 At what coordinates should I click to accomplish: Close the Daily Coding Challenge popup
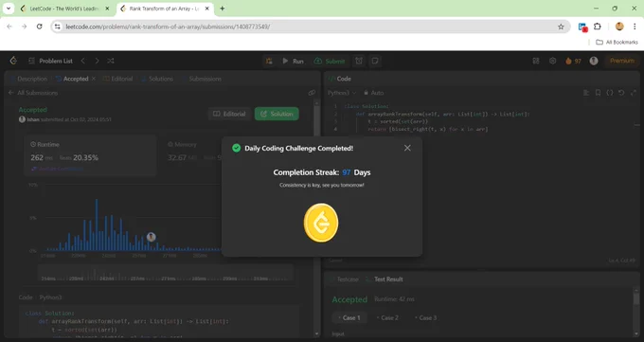pos(407,148)
